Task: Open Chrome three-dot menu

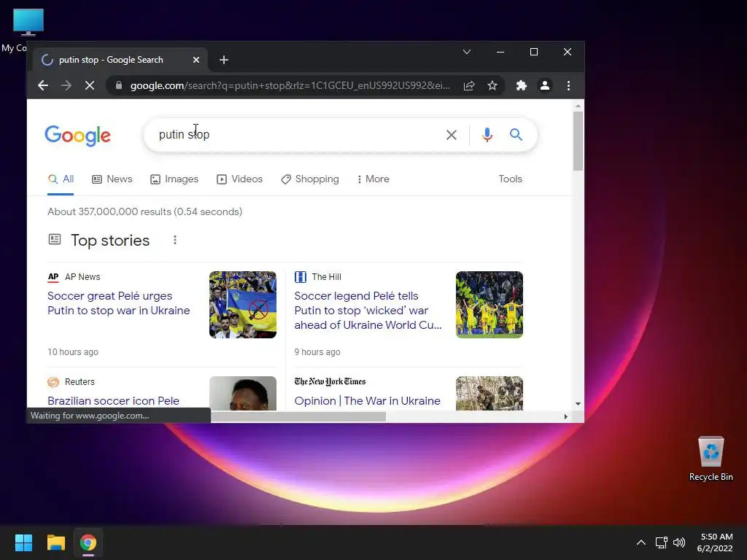Action: [568, 86]
